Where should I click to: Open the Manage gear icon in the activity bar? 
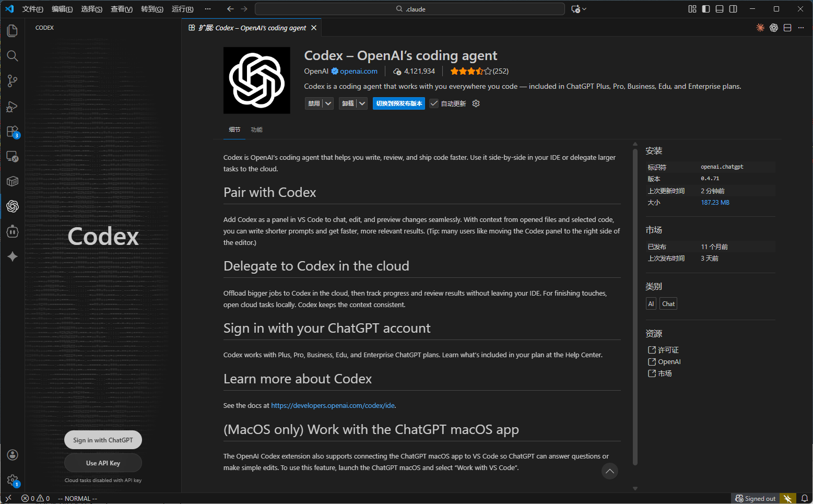[13, 480]
